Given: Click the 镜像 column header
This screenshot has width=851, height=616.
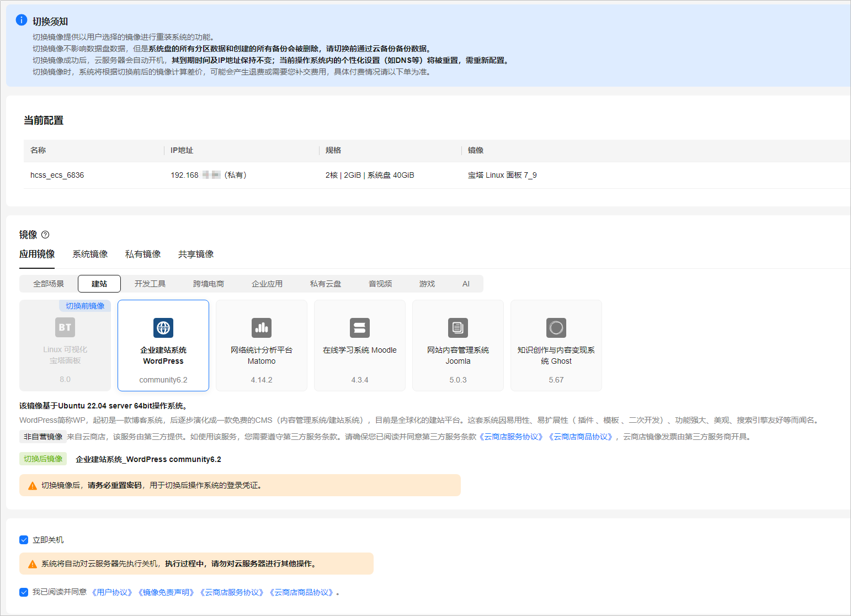Looking at the screenshot, I should coord(476,150).
